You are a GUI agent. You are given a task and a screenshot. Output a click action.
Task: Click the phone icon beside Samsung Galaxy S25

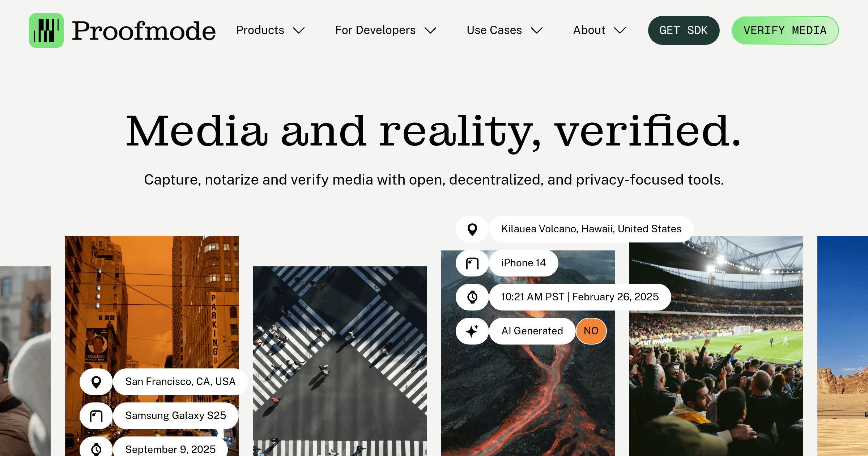click(96, 416)
